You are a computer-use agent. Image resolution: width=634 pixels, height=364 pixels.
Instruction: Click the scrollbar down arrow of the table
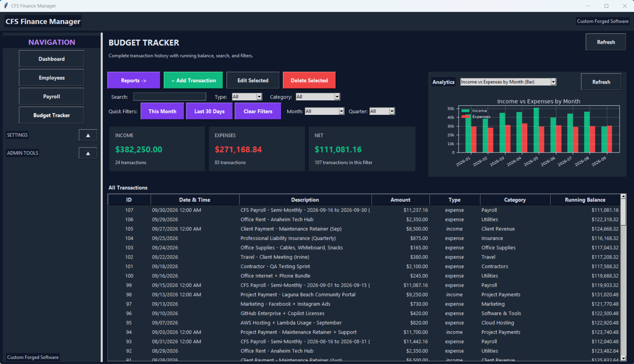pyautogui.click(x=623, y=358)
